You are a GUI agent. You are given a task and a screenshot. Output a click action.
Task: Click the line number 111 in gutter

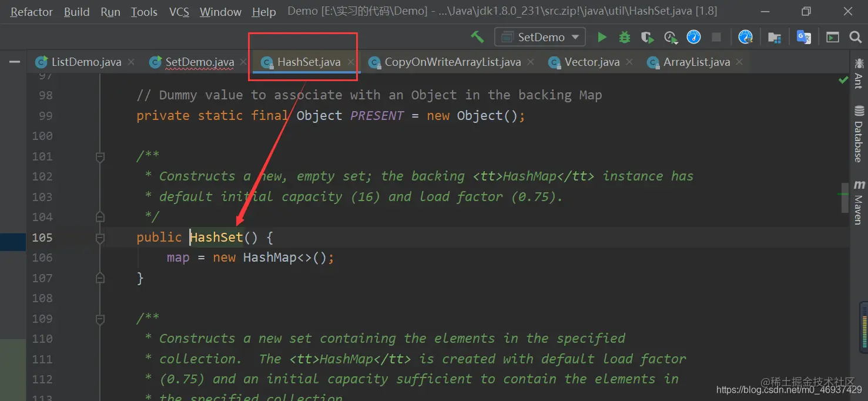42,359
